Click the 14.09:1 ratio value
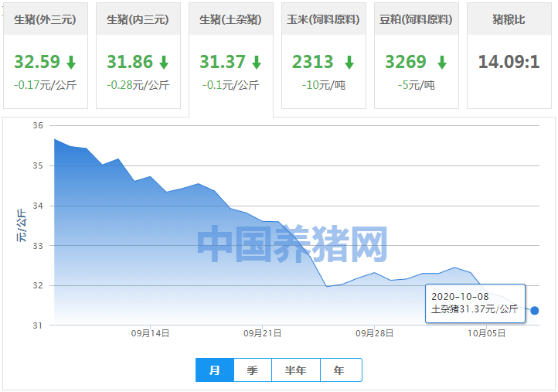This screenshot has width=558, height=392. pyautogui.click(x=509, y=62)
